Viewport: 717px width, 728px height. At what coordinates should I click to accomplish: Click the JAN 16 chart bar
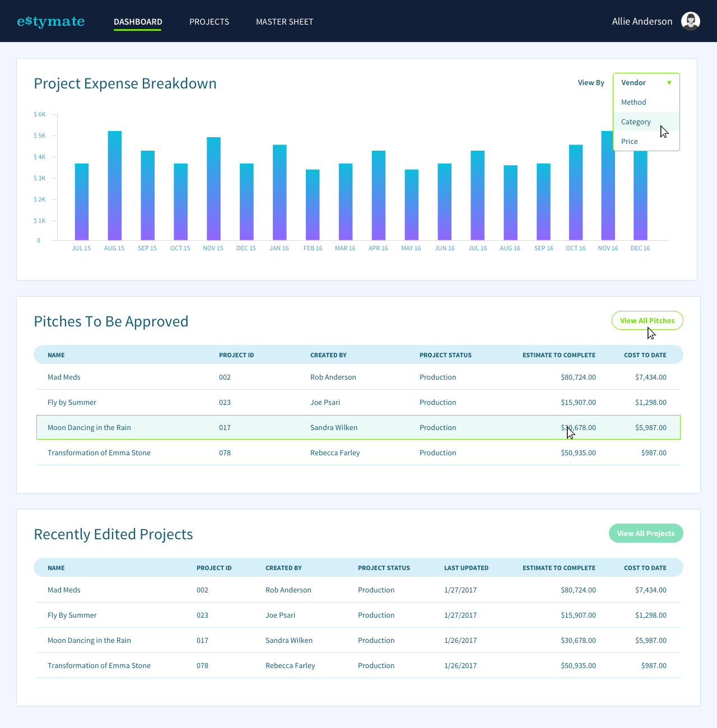280,192
